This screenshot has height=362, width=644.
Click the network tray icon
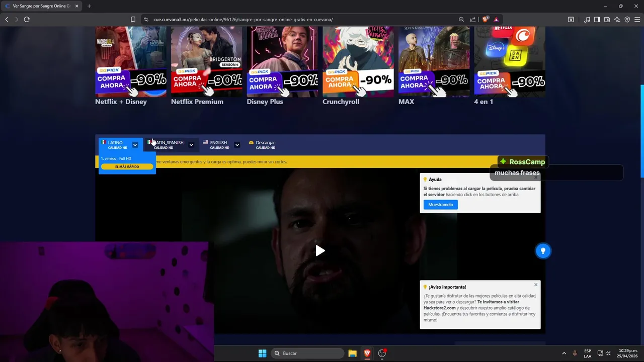[600, 353]
